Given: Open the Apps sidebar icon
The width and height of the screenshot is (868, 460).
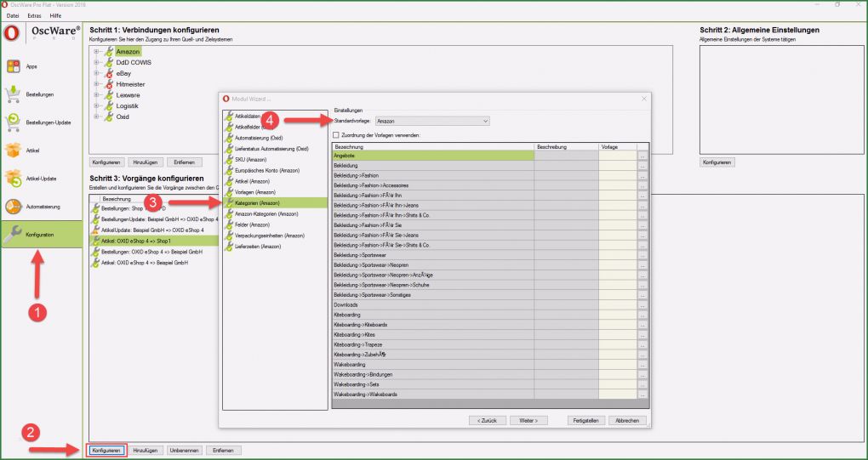Looking at the screenshot, I should coord(13,66).
